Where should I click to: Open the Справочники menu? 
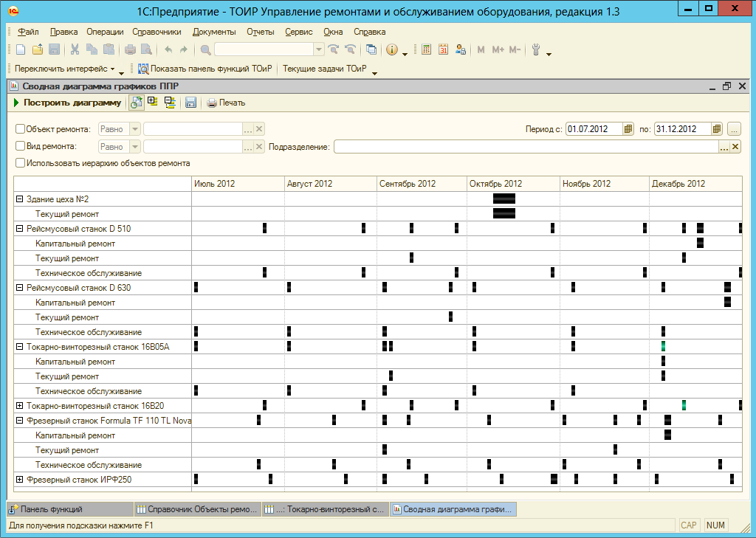click(x=157, y=32)
